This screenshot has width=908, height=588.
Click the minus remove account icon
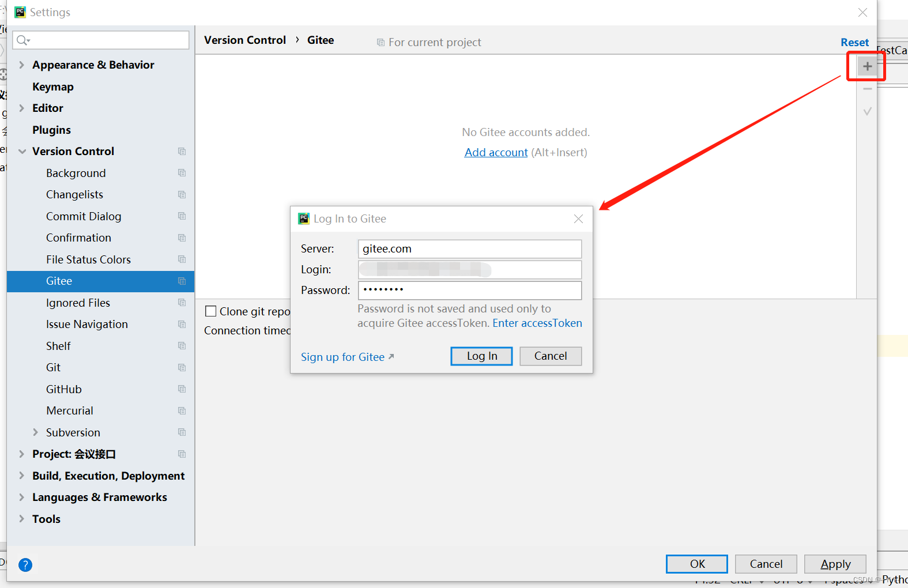(867, 89)
